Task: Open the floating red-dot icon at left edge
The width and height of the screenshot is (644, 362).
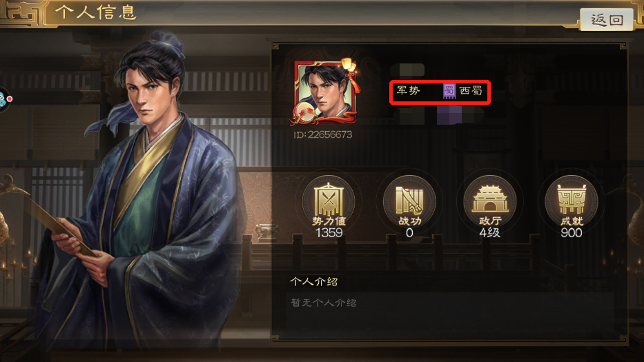Action: coord(5,99)
